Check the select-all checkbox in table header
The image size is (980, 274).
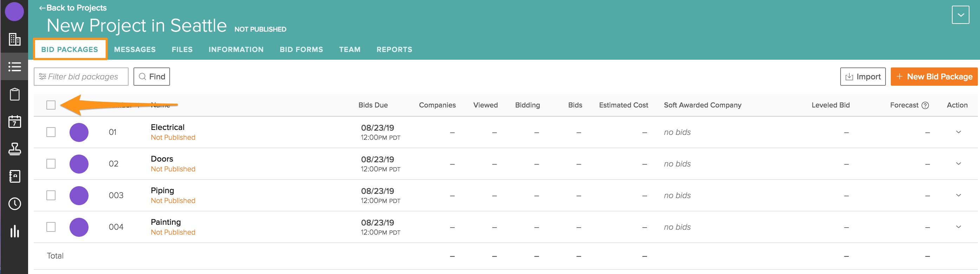tap(51, 105)
